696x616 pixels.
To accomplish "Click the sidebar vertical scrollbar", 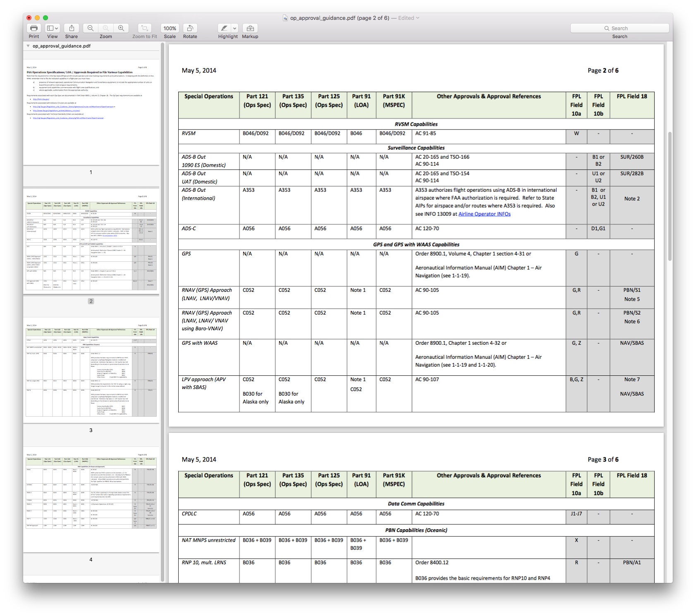I will point(163,312).
